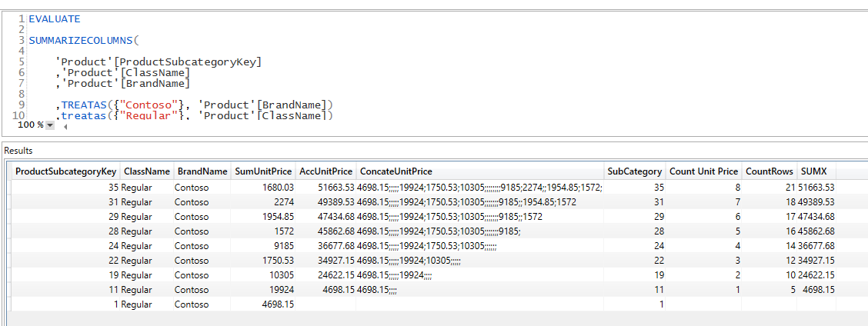Click the BrandName column header

202,171
